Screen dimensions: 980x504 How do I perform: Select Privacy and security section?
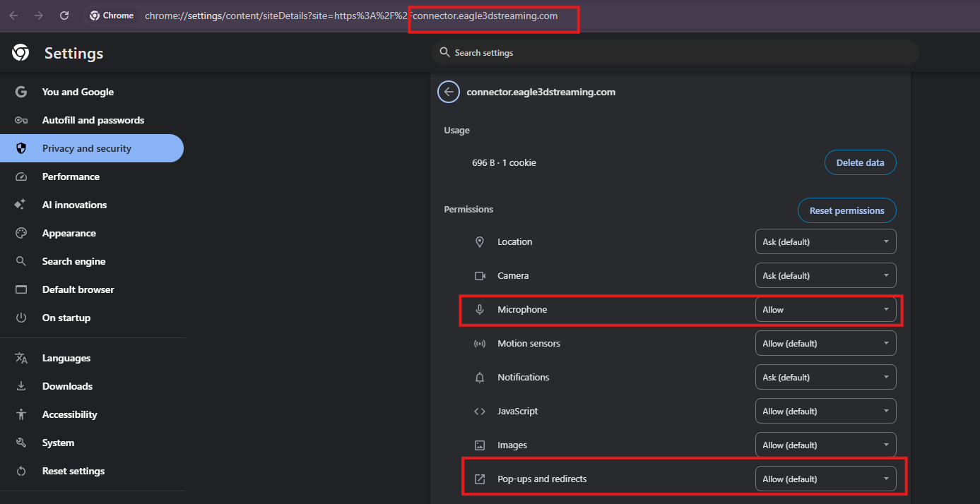click(92, 148)
